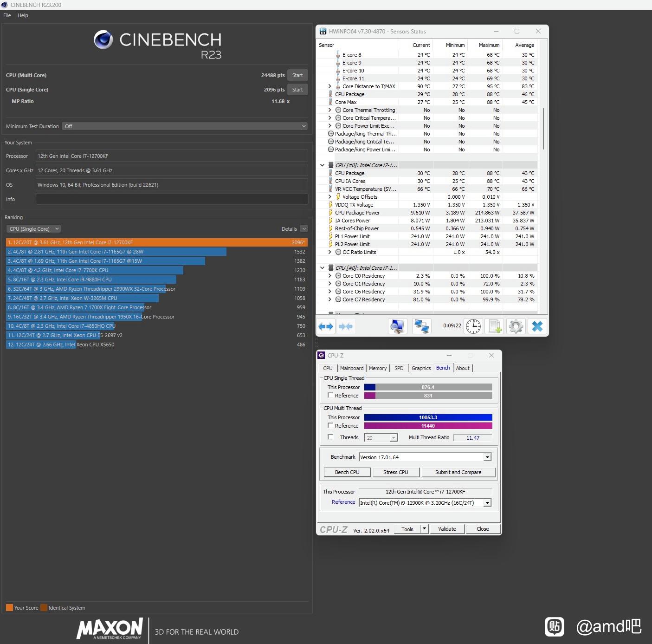Expand Core C6 Residency row
Image resolution: width=652 pixels, height=644 pixels.
(x=330, y=292)
